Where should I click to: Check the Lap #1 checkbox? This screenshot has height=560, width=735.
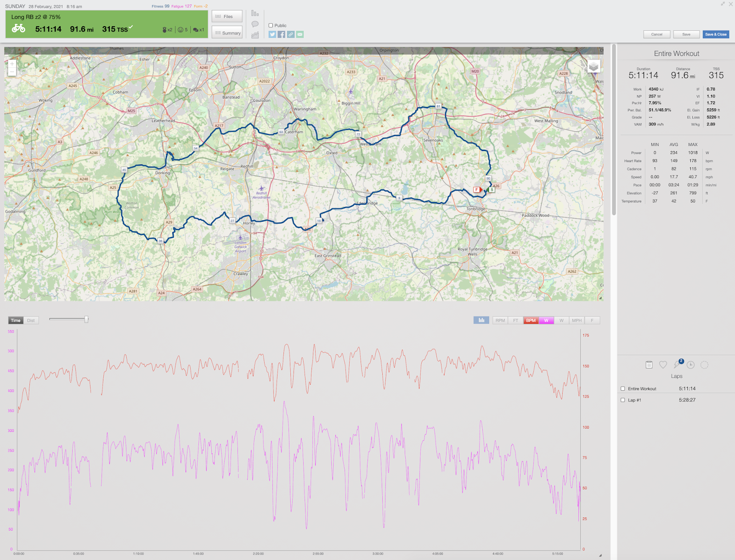tap(623, 400)
